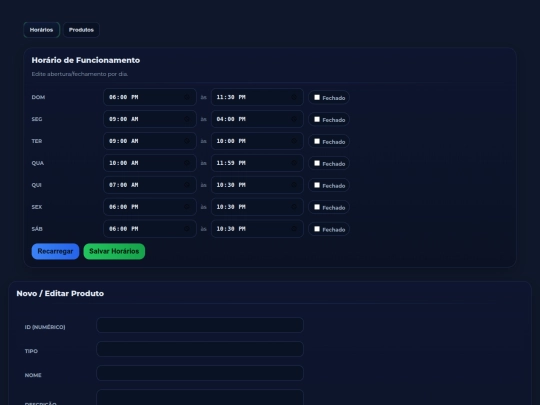Focus the NOME input field
The image size is (540, 405).
pyautogui.click(x=200, y=373)
